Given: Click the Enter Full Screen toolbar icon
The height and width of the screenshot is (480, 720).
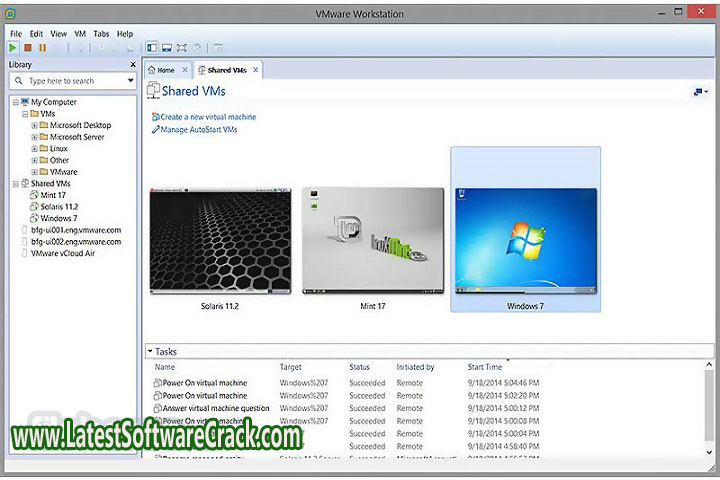Looking at the screenshot, I should [x=182, y=47].
